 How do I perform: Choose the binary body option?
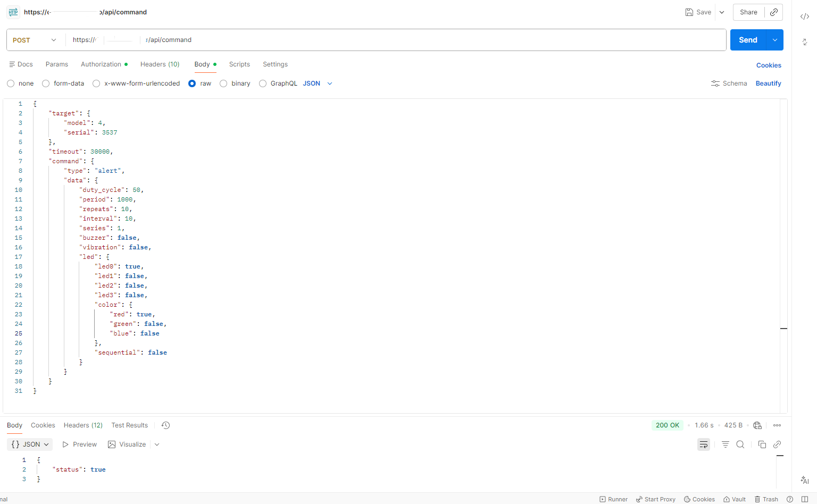(223, 83)
